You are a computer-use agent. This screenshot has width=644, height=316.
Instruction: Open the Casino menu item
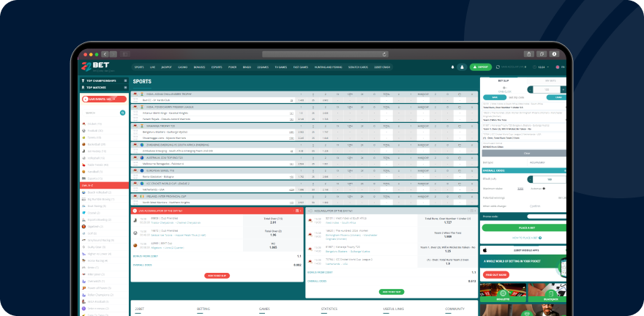click(183, 67)
